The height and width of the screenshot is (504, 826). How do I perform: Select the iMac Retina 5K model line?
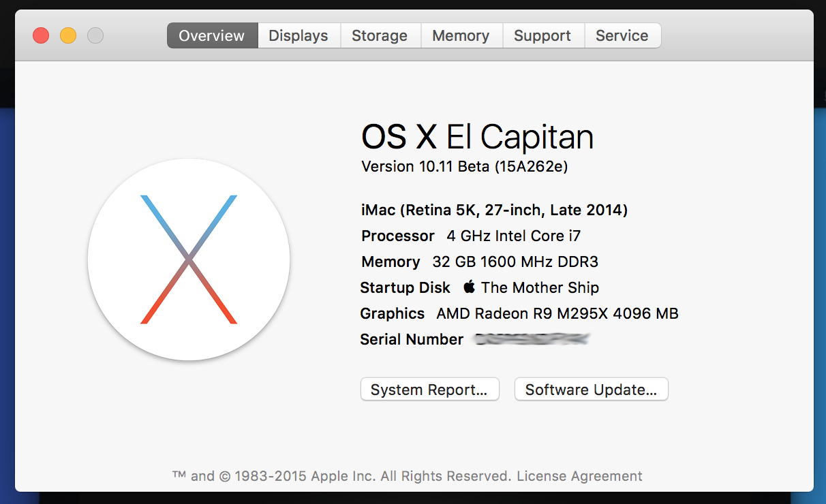494,210
